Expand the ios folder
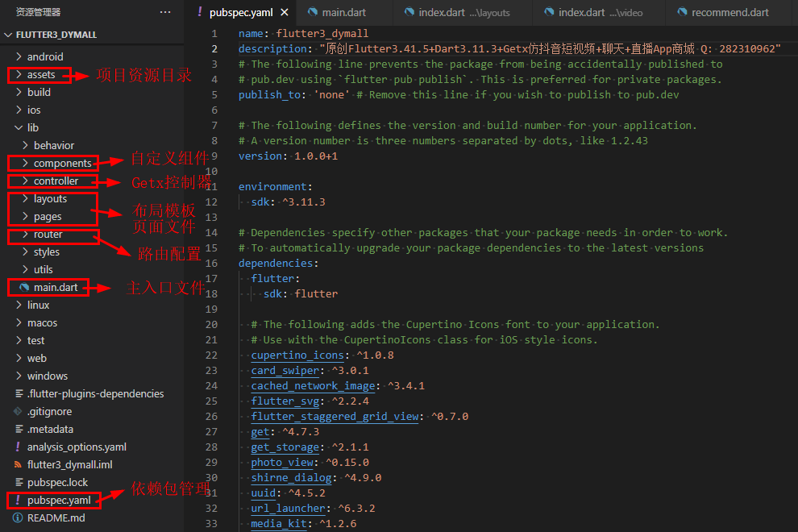 pos(19,110)
